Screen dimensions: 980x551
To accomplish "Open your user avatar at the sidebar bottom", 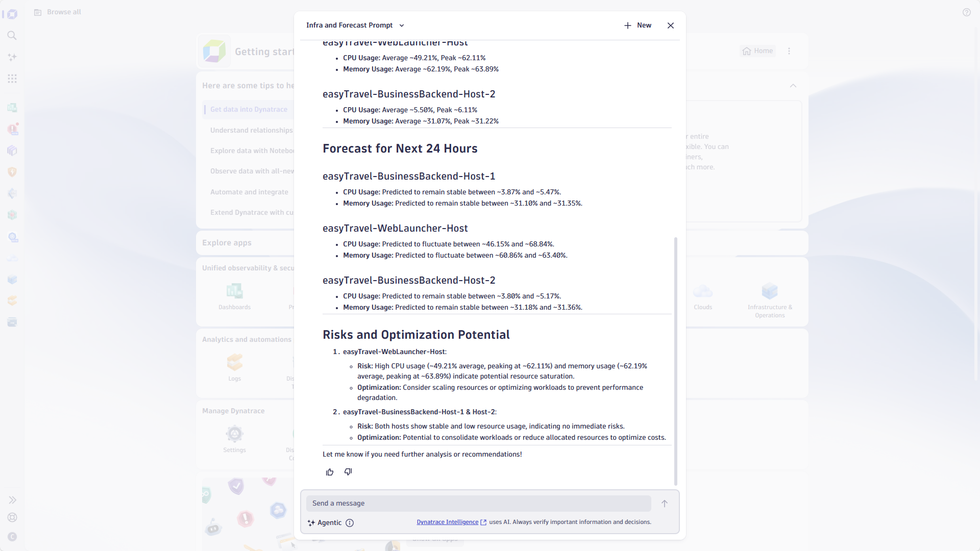I will coord(12,537).
